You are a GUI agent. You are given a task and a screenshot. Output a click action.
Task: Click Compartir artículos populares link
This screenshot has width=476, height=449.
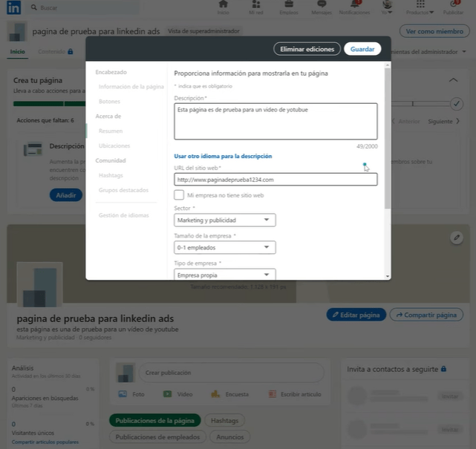point(45,442)
